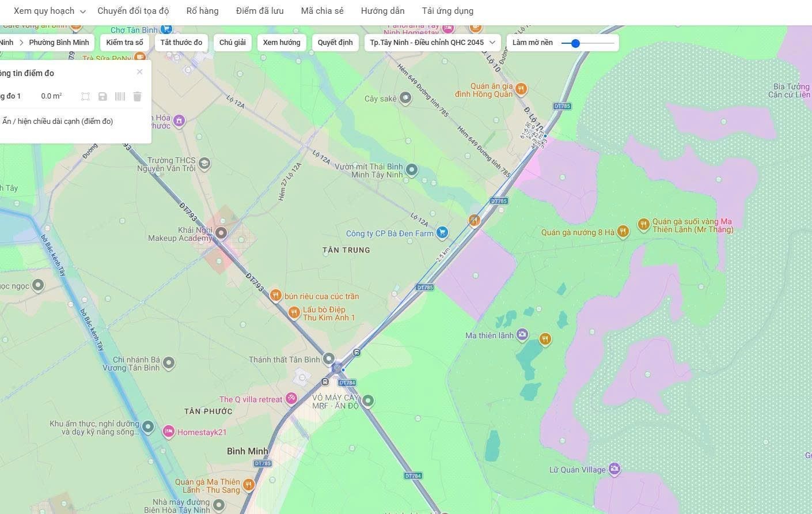812x514 pixels.
Task: Click the area frame icon in measurement panel
Action: point(85,96)
